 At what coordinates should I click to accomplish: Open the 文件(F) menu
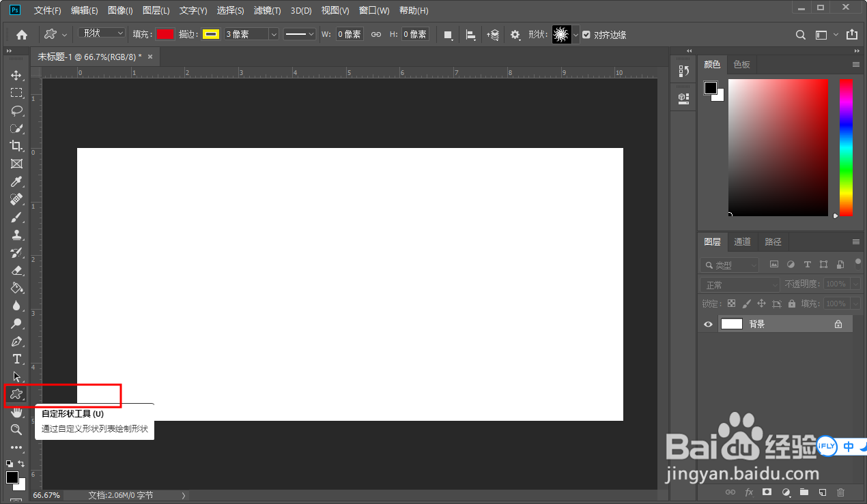(48, 11)
